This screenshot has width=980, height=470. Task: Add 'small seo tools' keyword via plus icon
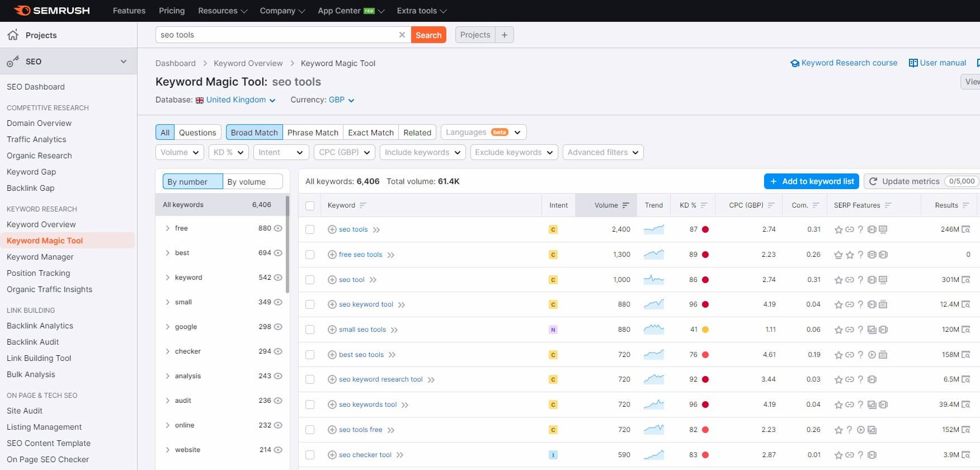(x=332, y=330)
